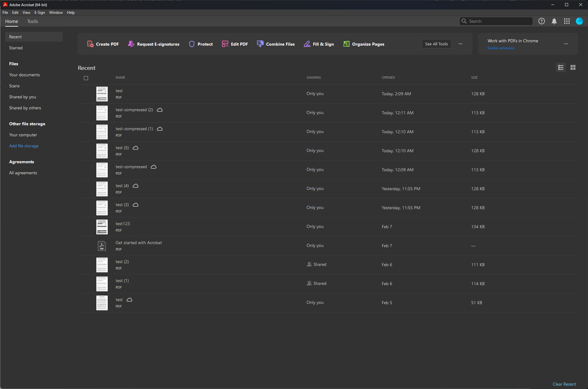Click the help question mark icon
This screenshot has height=389, width=588.
click(x=541, y=21)
